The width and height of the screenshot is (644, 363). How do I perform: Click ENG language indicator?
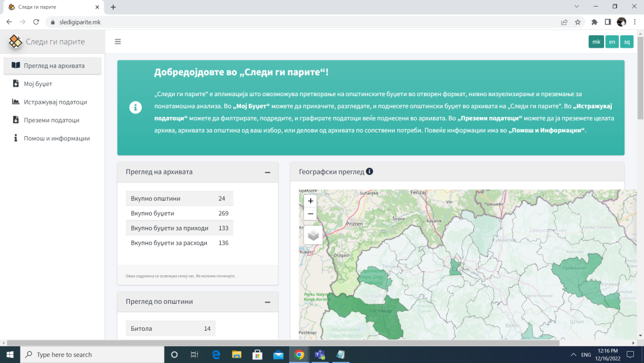tap(586, 355)
